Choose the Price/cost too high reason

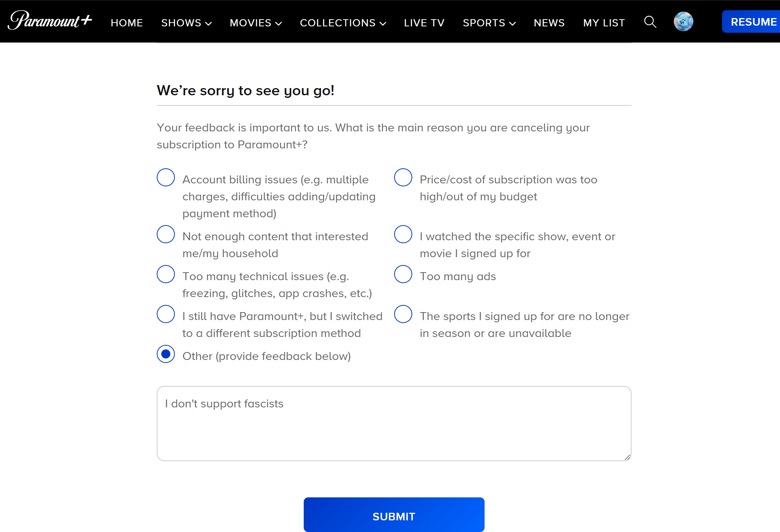coord(403,177)
